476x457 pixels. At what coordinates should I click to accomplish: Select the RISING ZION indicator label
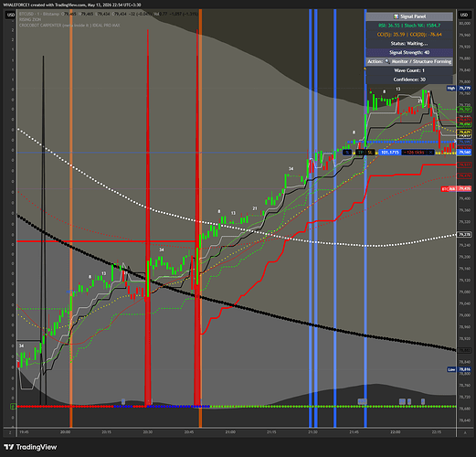[x=30, y=19]
